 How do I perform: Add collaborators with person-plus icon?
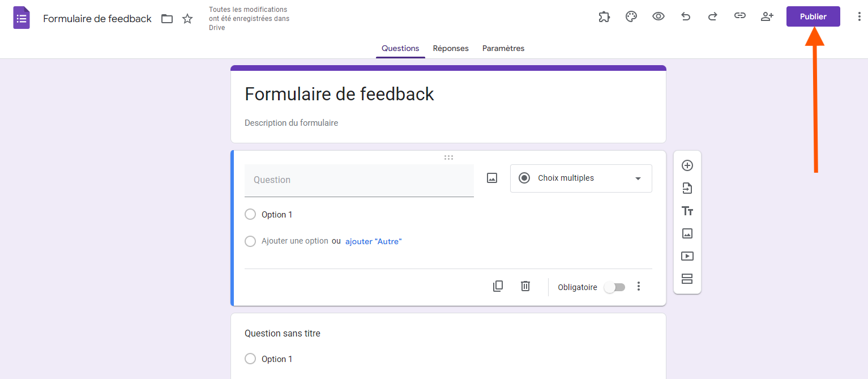[x=767, y=16]
